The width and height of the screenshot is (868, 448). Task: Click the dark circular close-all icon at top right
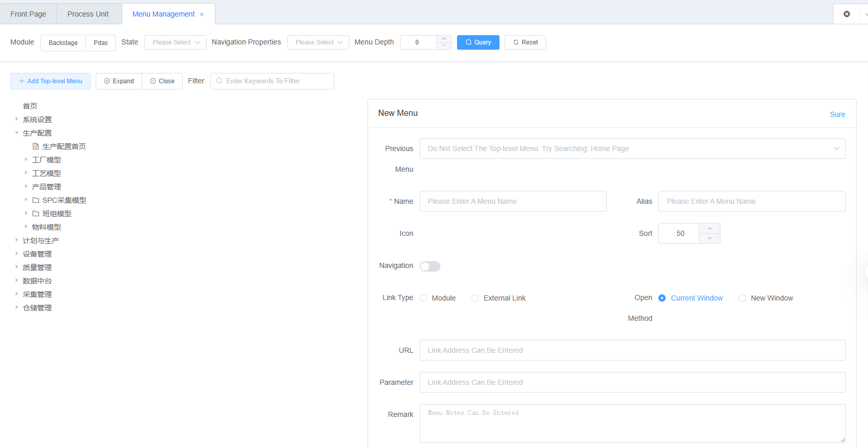tap(847, 14)
